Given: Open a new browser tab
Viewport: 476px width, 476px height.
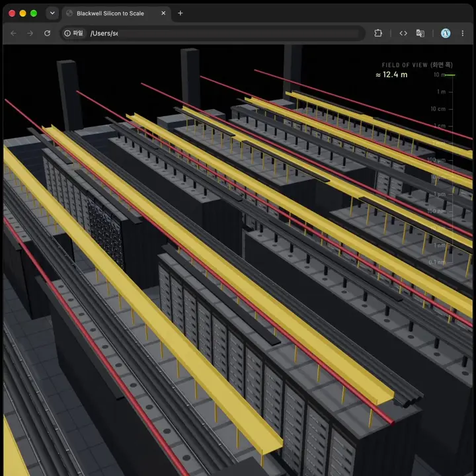Looking at the screenshot, I should (x=180, y=13).
